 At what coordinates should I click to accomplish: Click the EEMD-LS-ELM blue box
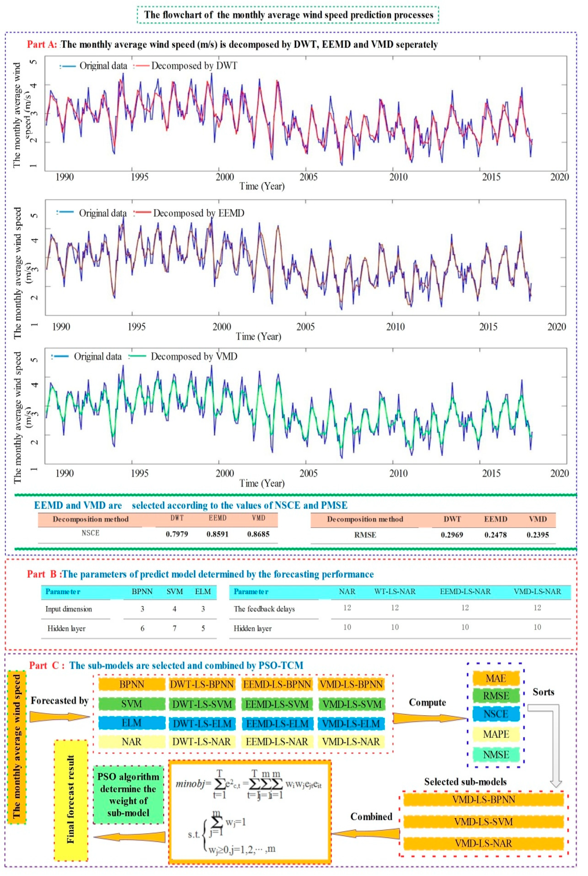pos(276,723)
